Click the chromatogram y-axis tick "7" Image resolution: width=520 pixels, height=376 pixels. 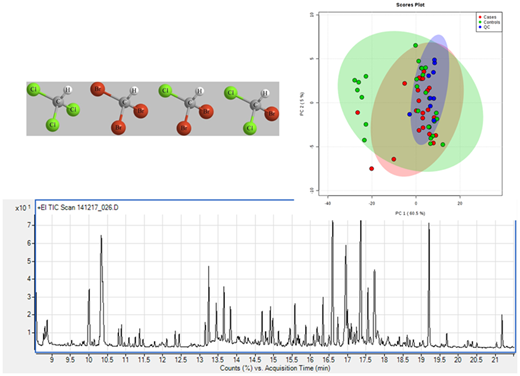point(29,225)
